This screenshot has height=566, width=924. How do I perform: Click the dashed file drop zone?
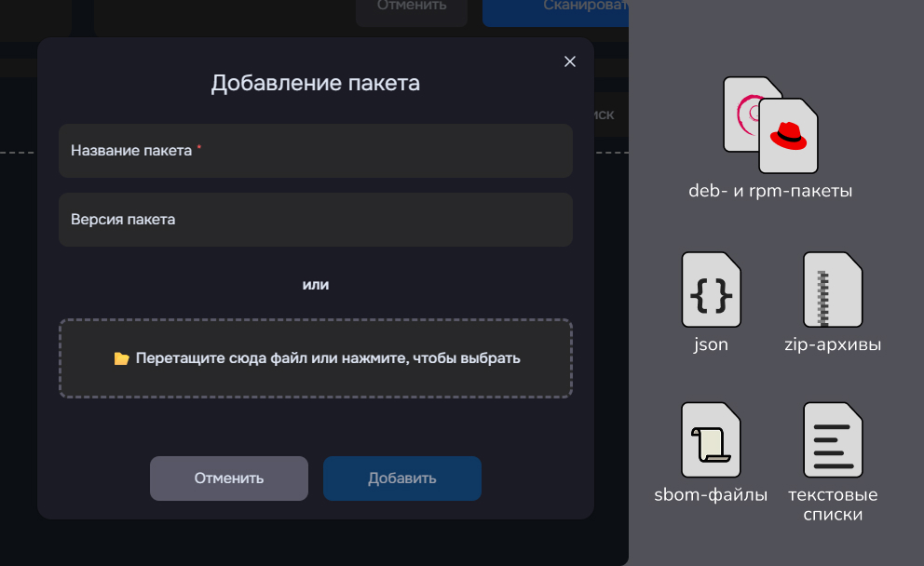[x=315, y=357]
